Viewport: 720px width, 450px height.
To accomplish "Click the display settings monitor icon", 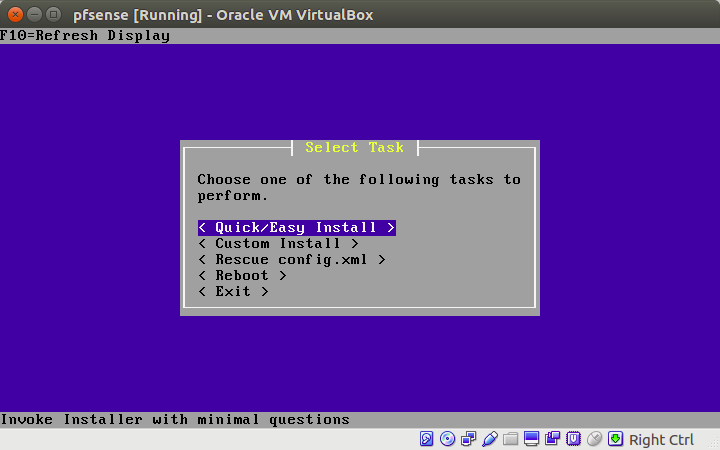I will tap(531, 439).
